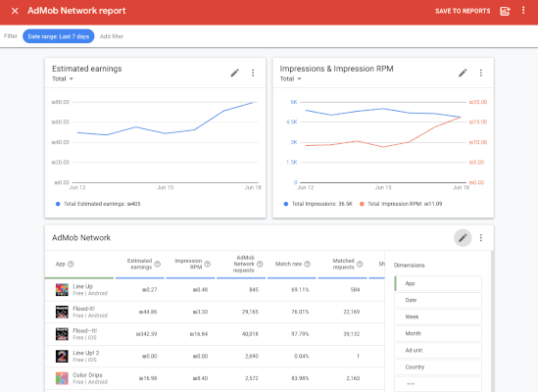The width and height of the screenshot is (538, 392).
Task: Click the 40,018 network requests cell
Action: coord(250,334)
